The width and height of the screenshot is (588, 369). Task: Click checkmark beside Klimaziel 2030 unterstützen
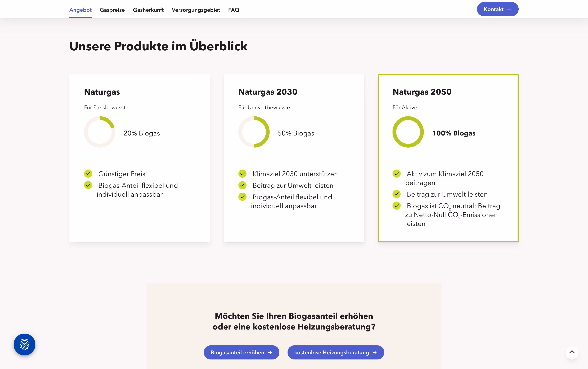coord(242,173)
